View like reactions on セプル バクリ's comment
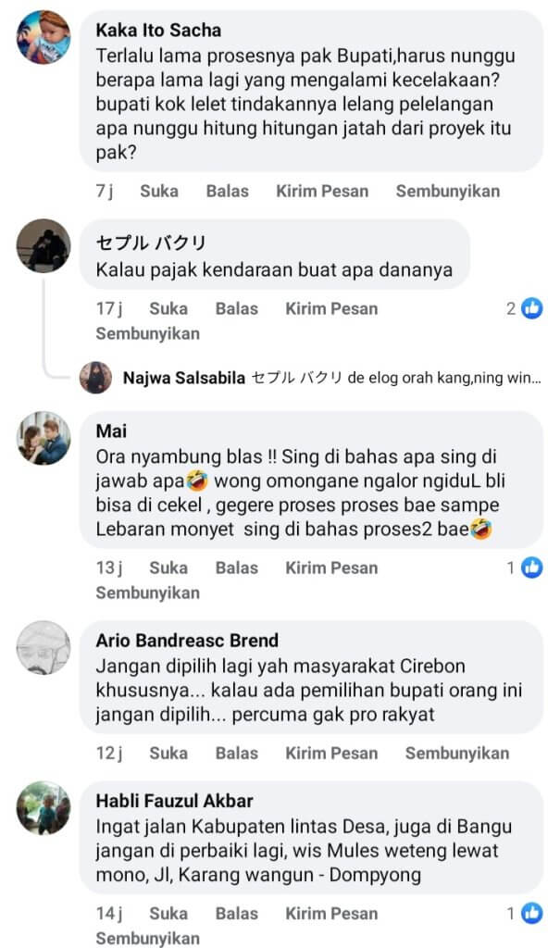The image size is (560, 948). click(525, 308)
